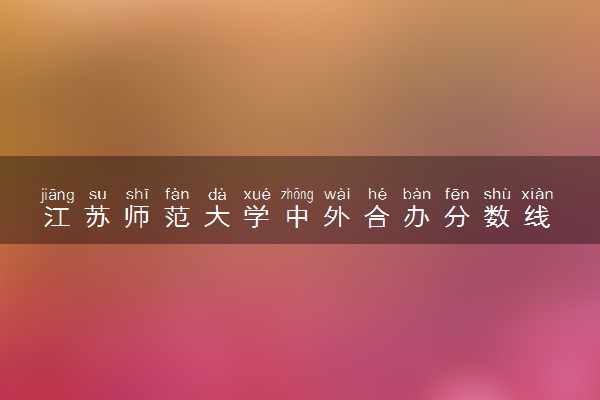
Task: Select the character 学
Action: pyautogui.click(x=257, y=217)
